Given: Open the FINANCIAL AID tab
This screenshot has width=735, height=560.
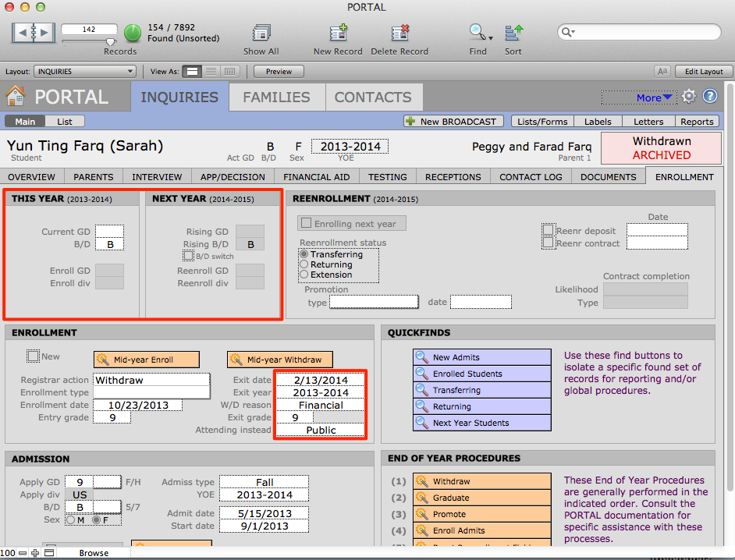Looking at the screenshot, I should [318, 177].
